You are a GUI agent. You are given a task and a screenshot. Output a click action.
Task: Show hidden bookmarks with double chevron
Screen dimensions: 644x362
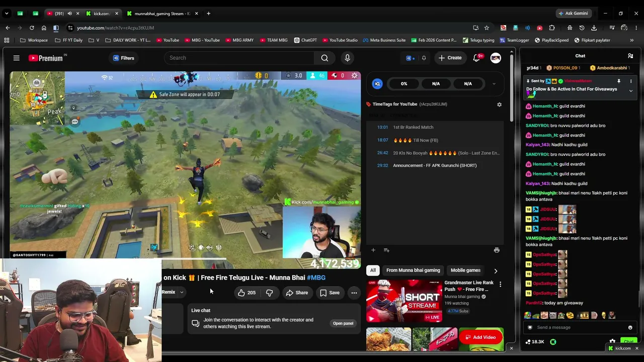point(632,40)
